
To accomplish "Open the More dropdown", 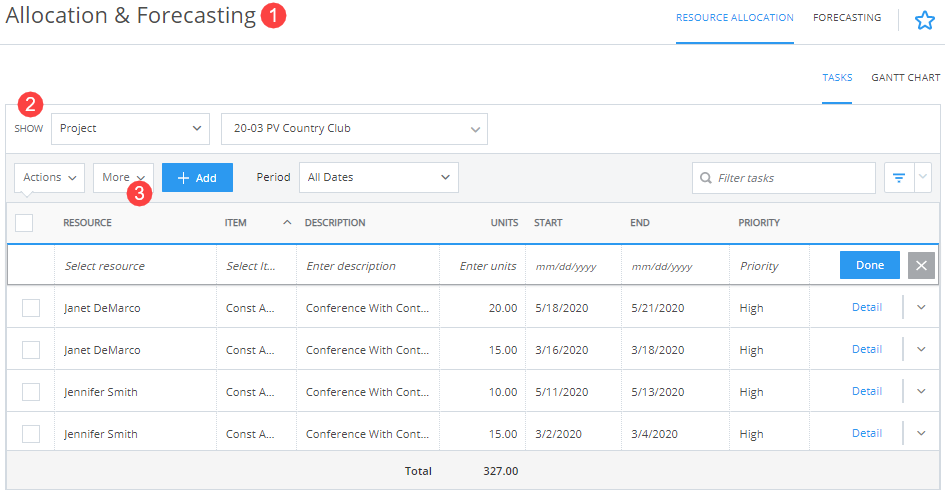I will 123,178.
